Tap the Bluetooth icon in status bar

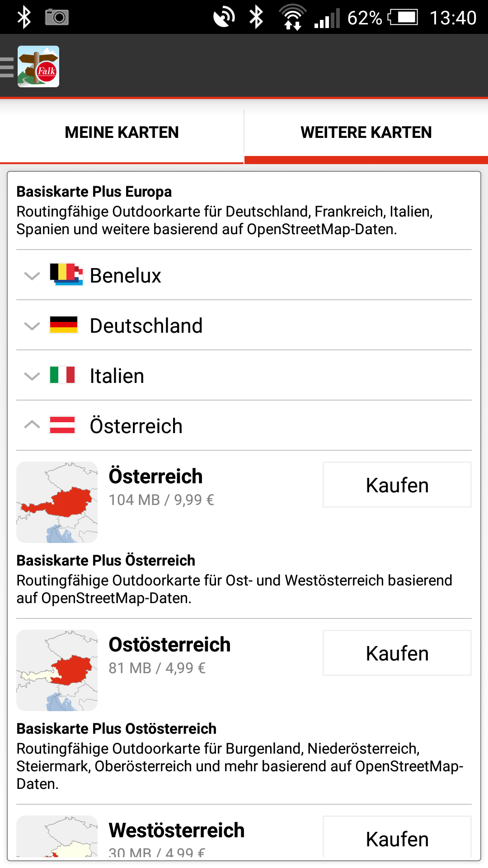[x=24, y=17]
